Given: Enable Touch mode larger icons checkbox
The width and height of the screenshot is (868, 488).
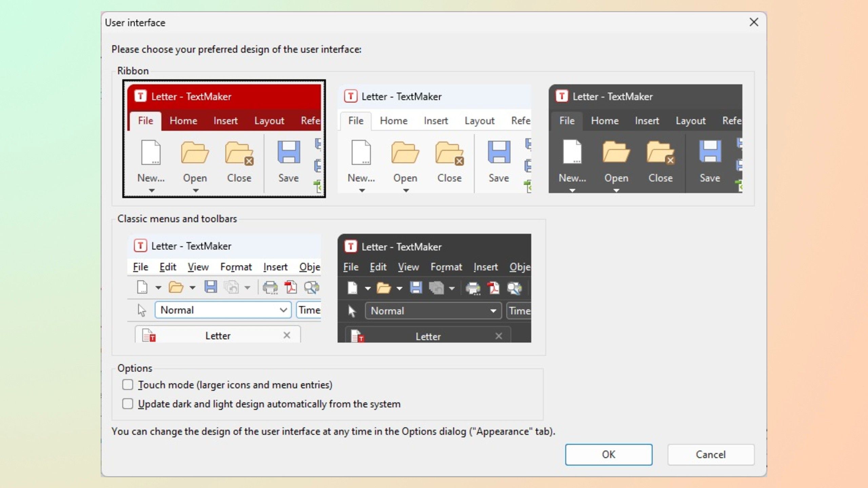Looking at the screenshot, I should point(127,384).
